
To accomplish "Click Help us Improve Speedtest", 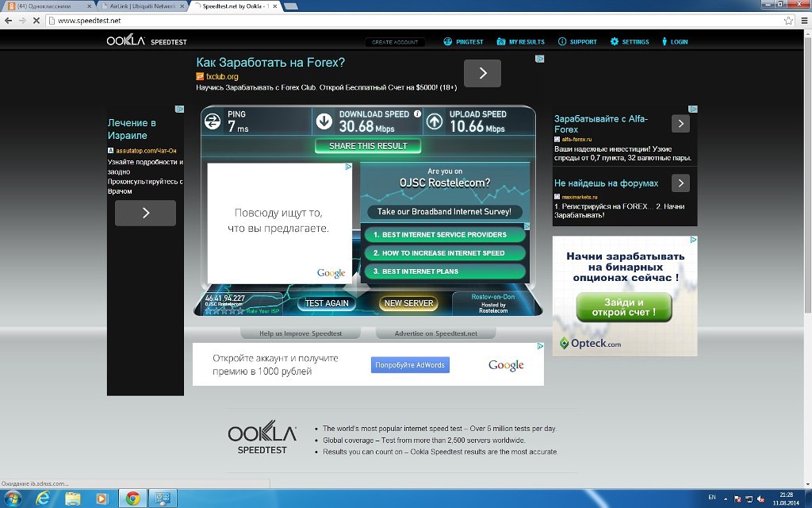I will [x=301, y=333].
